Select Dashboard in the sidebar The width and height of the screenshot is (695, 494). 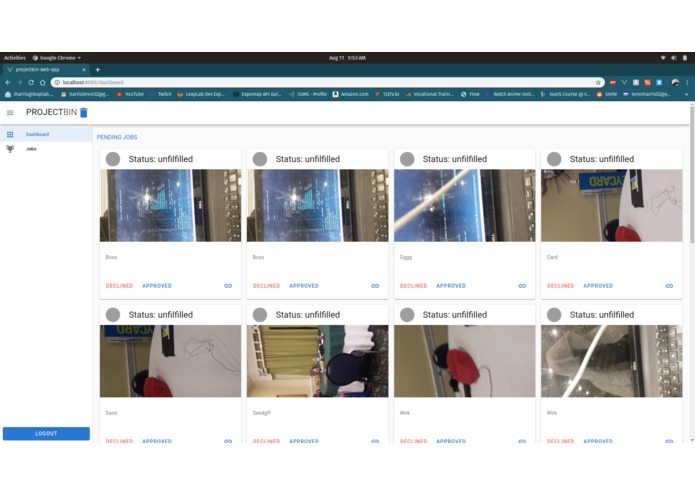46,134
